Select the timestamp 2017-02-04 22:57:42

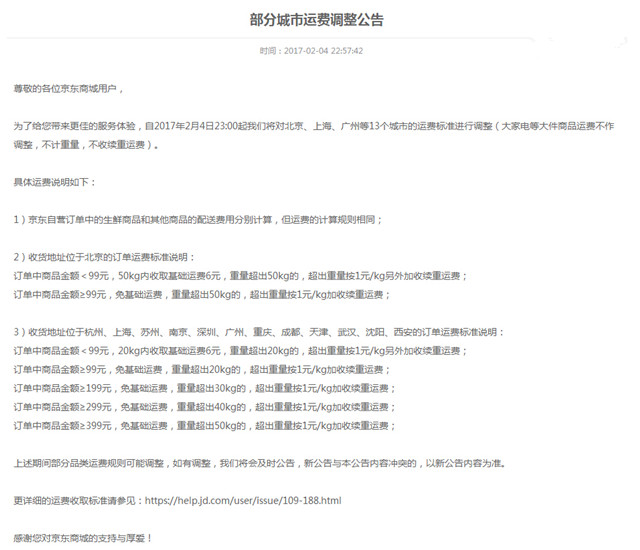(323, 51)
